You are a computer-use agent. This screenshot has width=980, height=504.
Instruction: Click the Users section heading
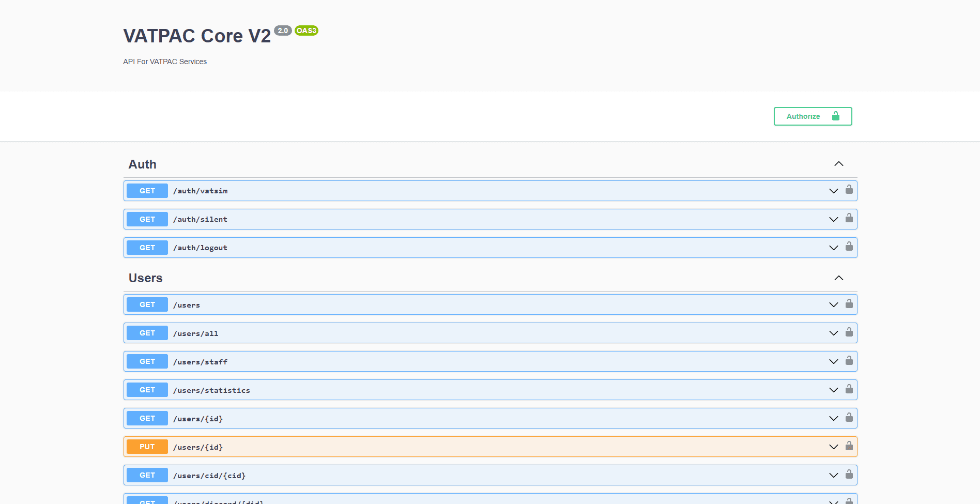(146, 278)
